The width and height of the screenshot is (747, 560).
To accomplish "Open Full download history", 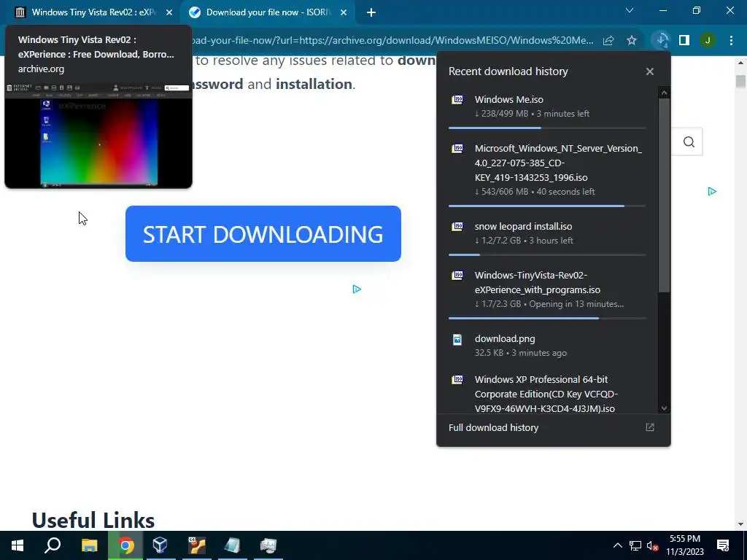I will point(494,427).
